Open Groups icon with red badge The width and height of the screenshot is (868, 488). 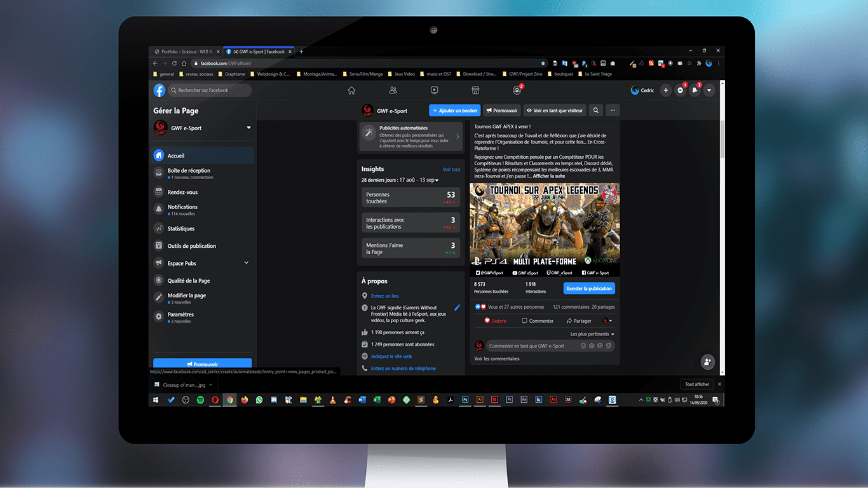pyautogui.click(x=517, y=90)
